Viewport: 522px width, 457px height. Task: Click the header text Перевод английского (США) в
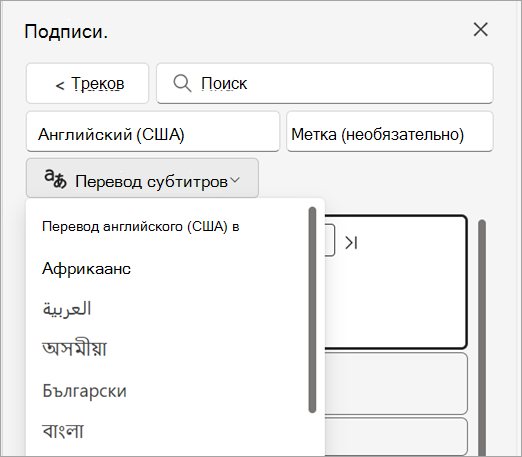coord(141,227)
